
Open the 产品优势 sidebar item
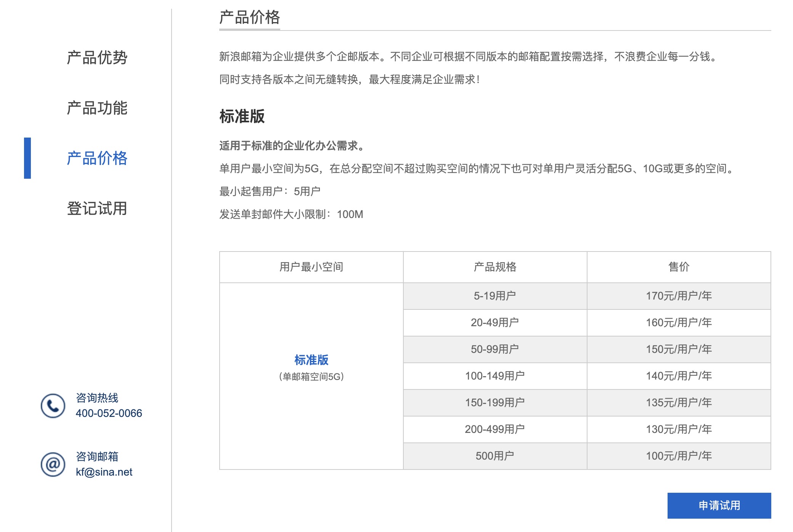pyautogui.click(x=97, y=58)
